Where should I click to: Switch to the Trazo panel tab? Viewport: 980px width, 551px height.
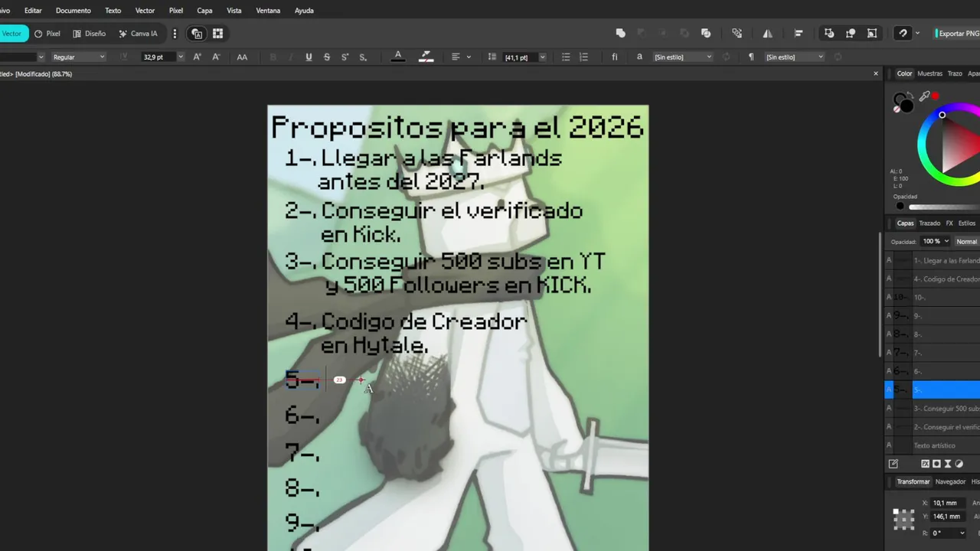(x=955, y=73)
